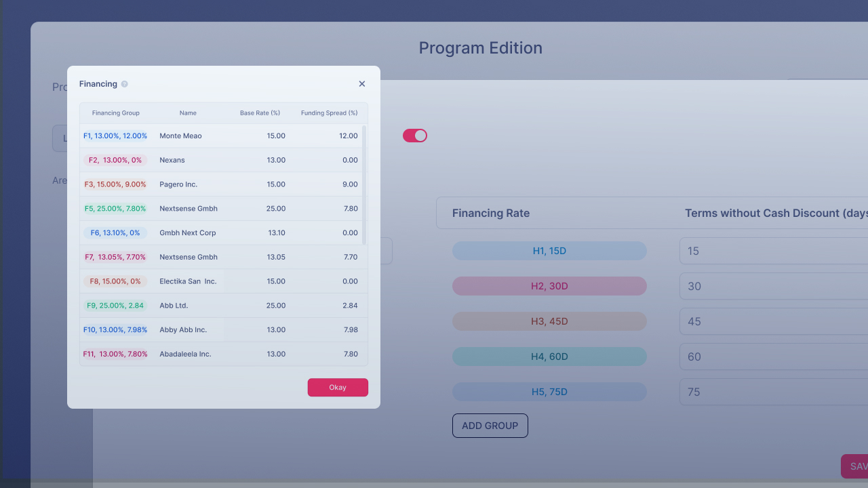Select tag F3, 15.00%, 9.00%
Image resolution: width=868 pixels, height=488 pixels.
pyautogui.click(x=115, y=184)
